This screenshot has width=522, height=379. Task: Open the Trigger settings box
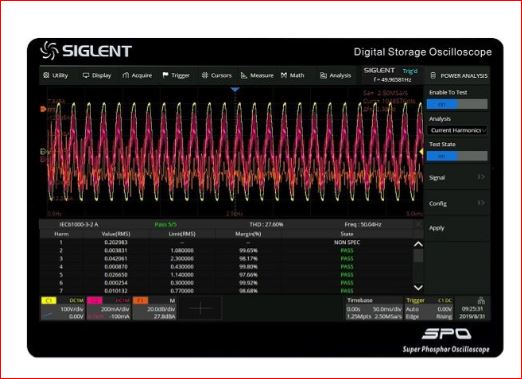(429, 308)
